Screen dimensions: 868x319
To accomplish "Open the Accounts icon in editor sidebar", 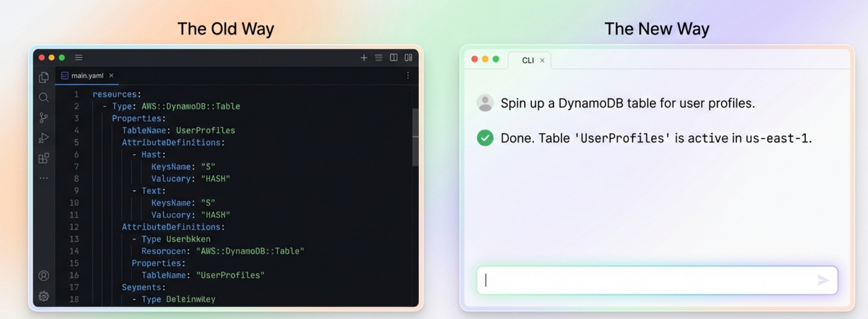I will 44,276.
